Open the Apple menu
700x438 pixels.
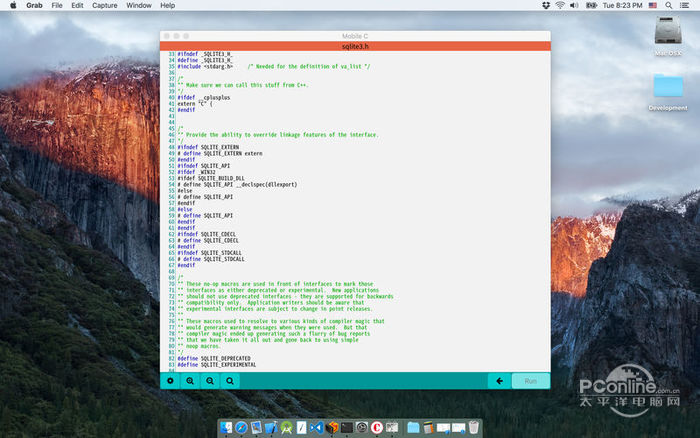click(x=10, y=5)
